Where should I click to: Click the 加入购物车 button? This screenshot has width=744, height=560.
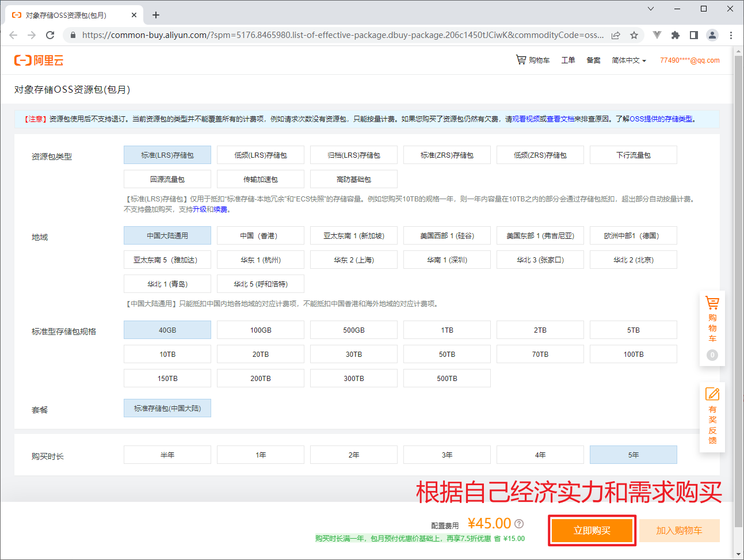680,531
